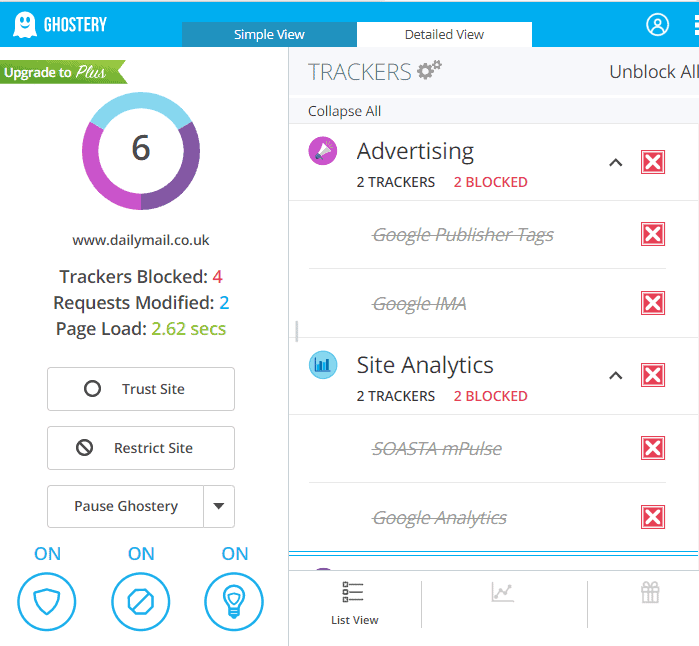The height and width of the screenshot is (646, 699).
Task: Click the Trust Site button
Action: [x=141, y=389]
